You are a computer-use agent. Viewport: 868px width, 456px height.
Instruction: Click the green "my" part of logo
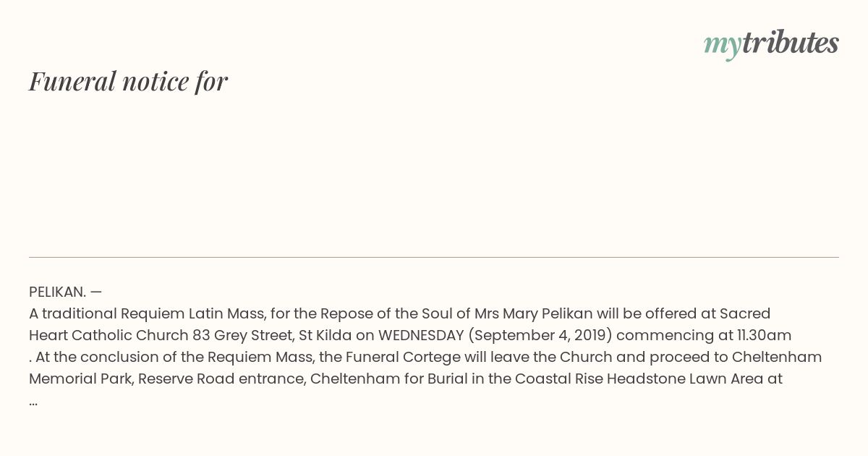(x=722, y=46)
